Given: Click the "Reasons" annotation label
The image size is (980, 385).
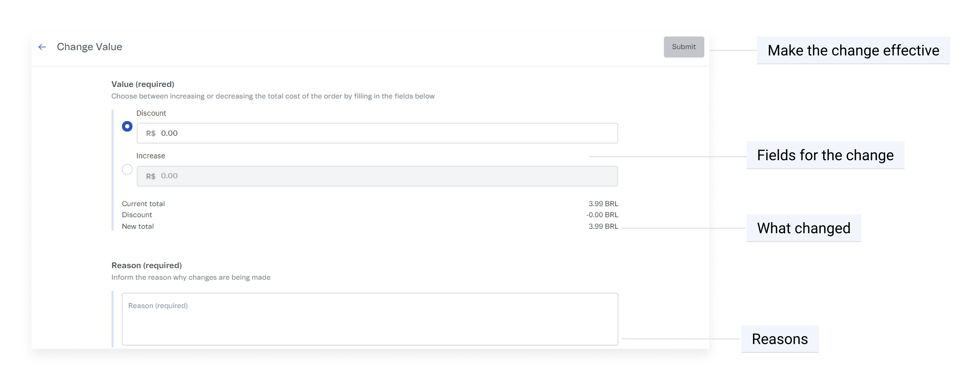Looking at the screenshot, I should tap(780, 339).
